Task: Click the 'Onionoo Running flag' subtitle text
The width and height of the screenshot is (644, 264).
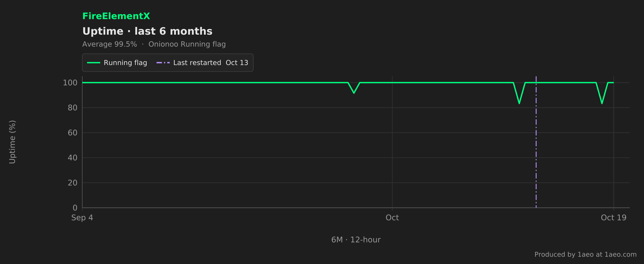Action: coord(187,44)
